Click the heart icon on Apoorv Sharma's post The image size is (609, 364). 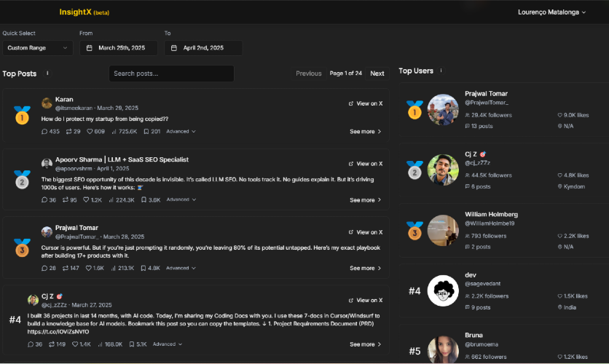pyautogui.click(x=86, y=200)
